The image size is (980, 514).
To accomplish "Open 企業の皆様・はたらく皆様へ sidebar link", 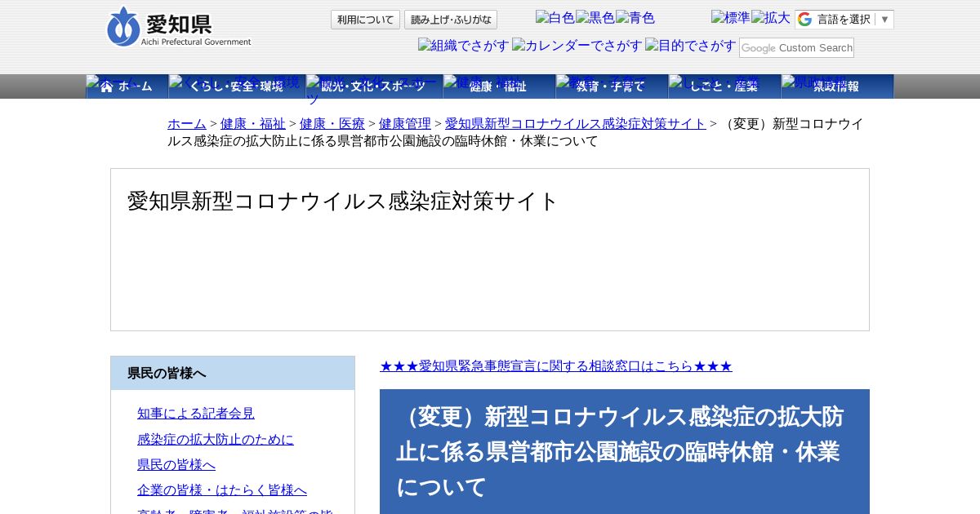I will [x=222, y=490].
